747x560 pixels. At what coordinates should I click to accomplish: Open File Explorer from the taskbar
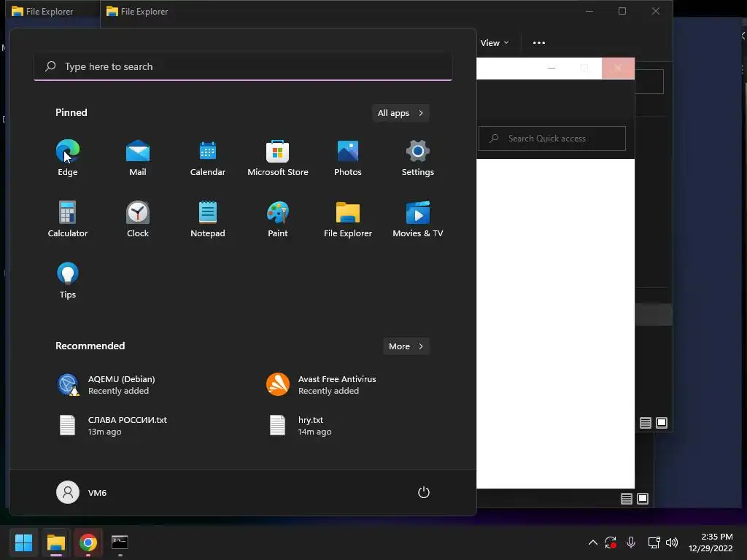coord(55,542)
